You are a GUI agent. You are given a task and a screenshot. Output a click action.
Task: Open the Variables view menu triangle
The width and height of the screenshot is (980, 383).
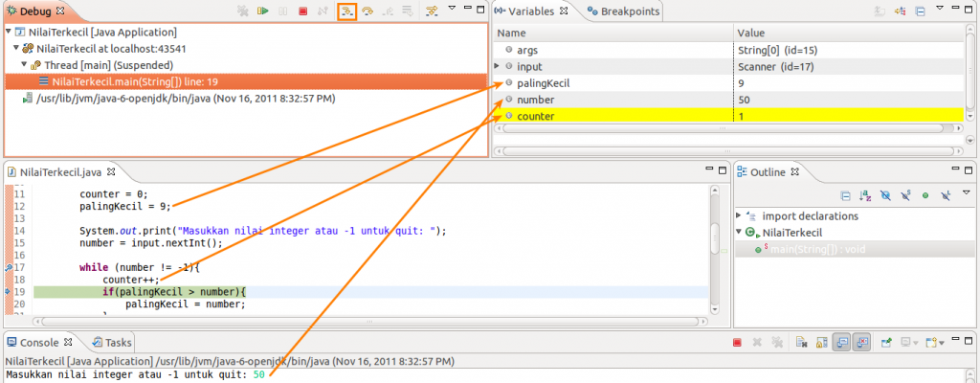point(940,9)
